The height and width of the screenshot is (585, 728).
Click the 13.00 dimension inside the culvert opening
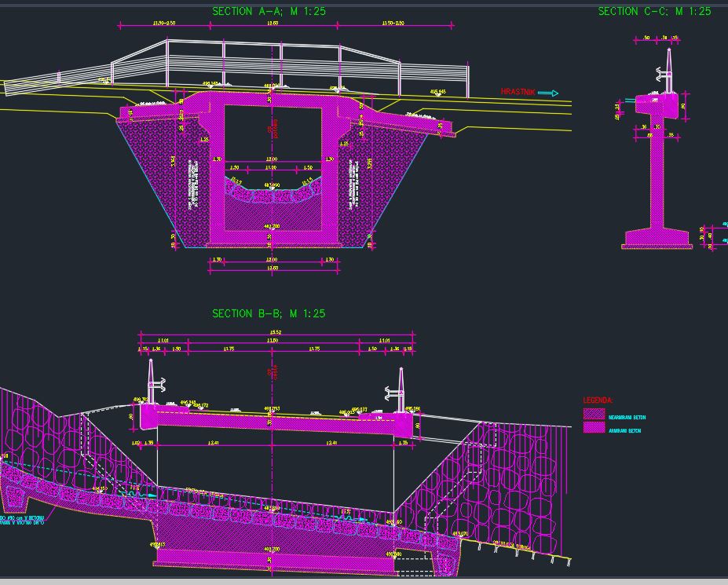[x=273, y=159]
